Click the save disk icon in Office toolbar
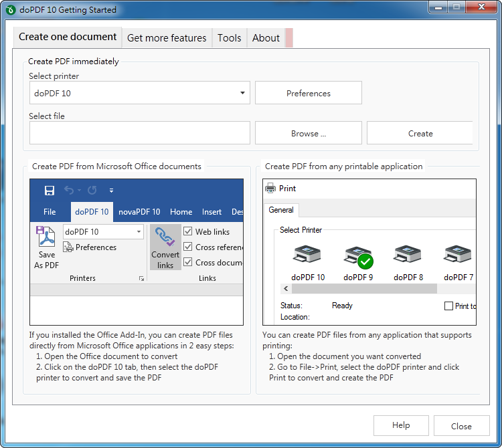This screenshot has width=502, height=448. (x=50, y=191)
